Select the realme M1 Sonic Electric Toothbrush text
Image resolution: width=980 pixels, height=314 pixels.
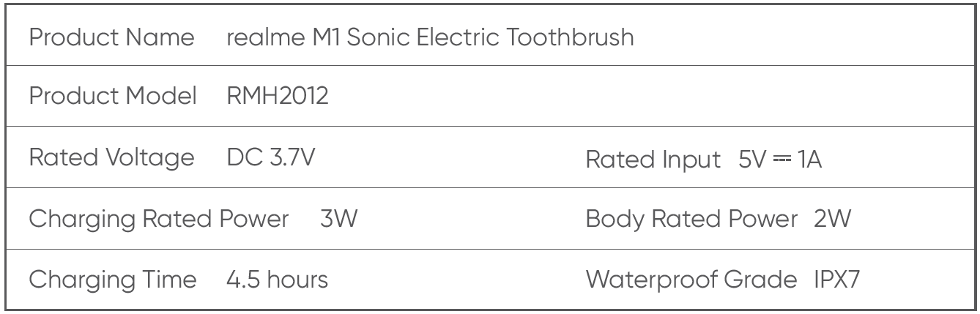[431, 37]
